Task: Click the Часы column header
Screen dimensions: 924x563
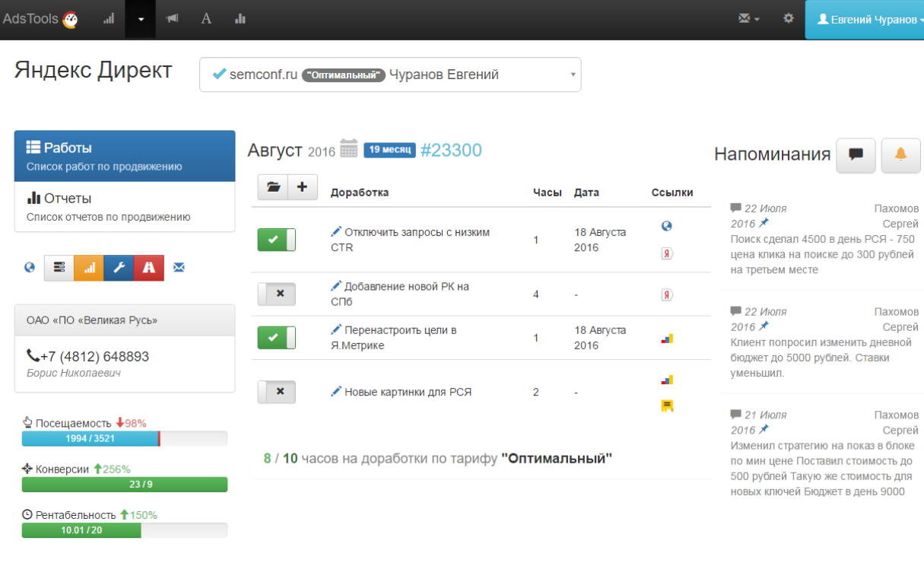Action: (x=548, y=192)
